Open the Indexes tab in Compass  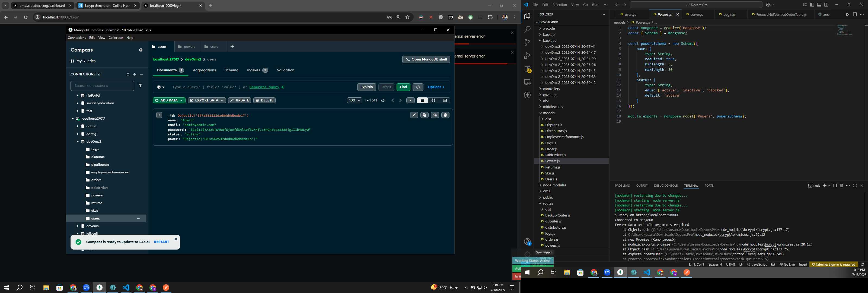[x=257, y=70]
